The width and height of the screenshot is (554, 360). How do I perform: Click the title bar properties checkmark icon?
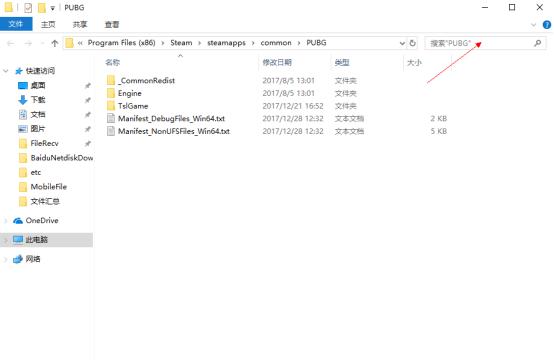[28, 7]
